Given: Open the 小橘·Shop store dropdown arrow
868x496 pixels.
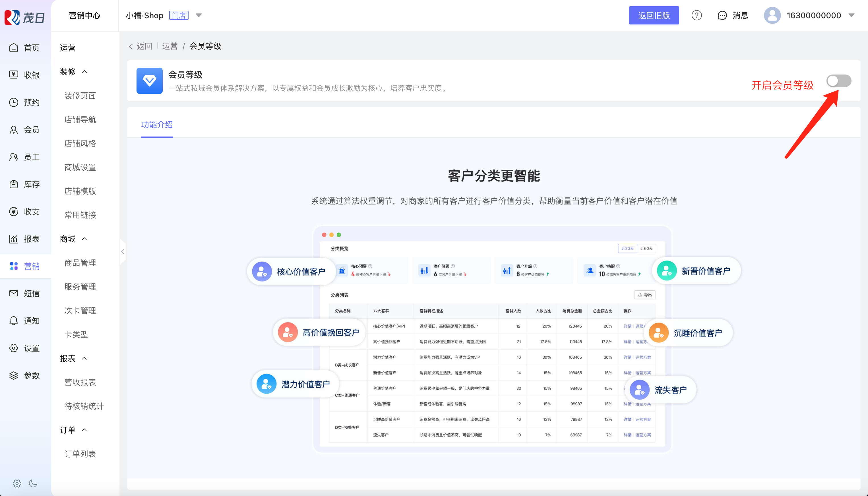Looking at the screenshot, I should click(x=199, y=15).
